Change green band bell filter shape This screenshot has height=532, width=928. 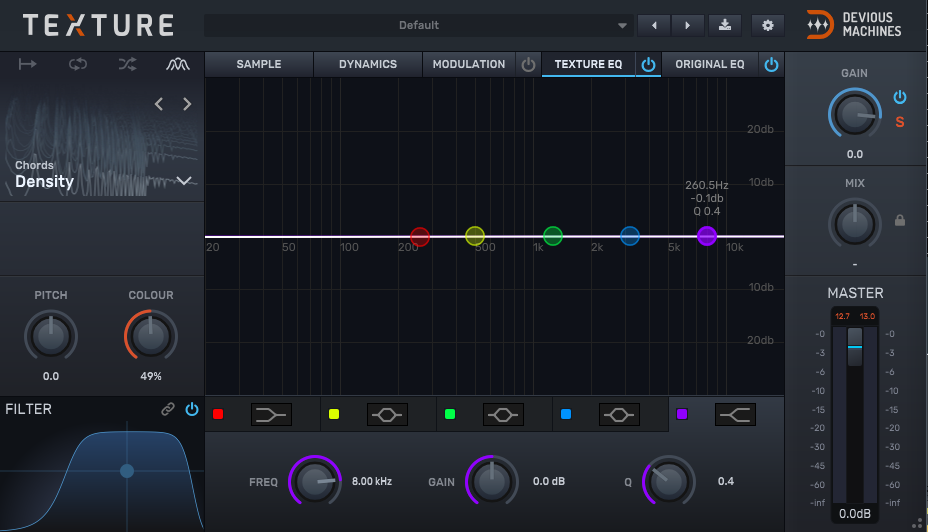pos(504,414)
